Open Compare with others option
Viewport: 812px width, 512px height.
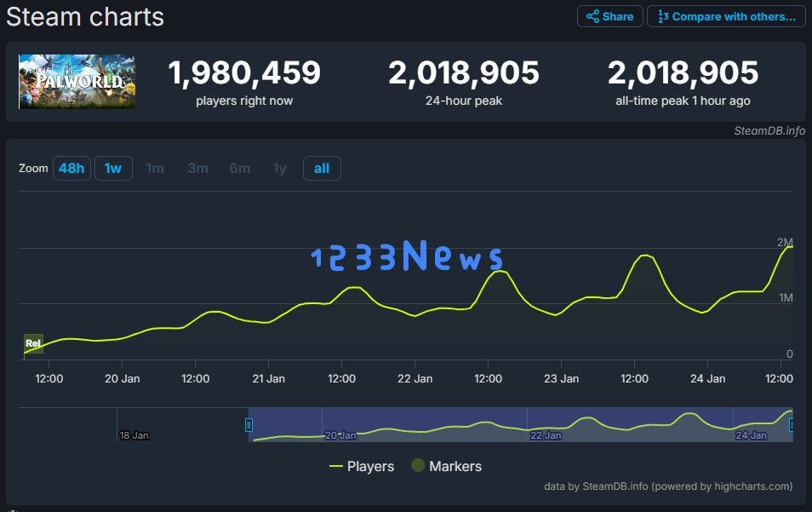(726, 16)
